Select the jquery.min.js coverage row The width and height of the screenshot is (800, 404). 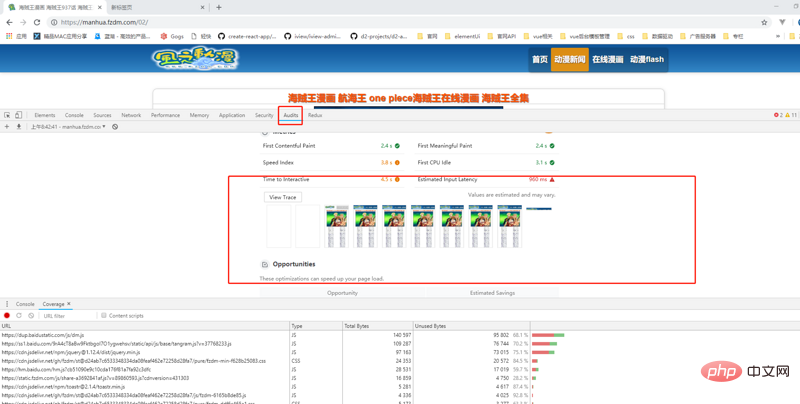pos(400,352)
